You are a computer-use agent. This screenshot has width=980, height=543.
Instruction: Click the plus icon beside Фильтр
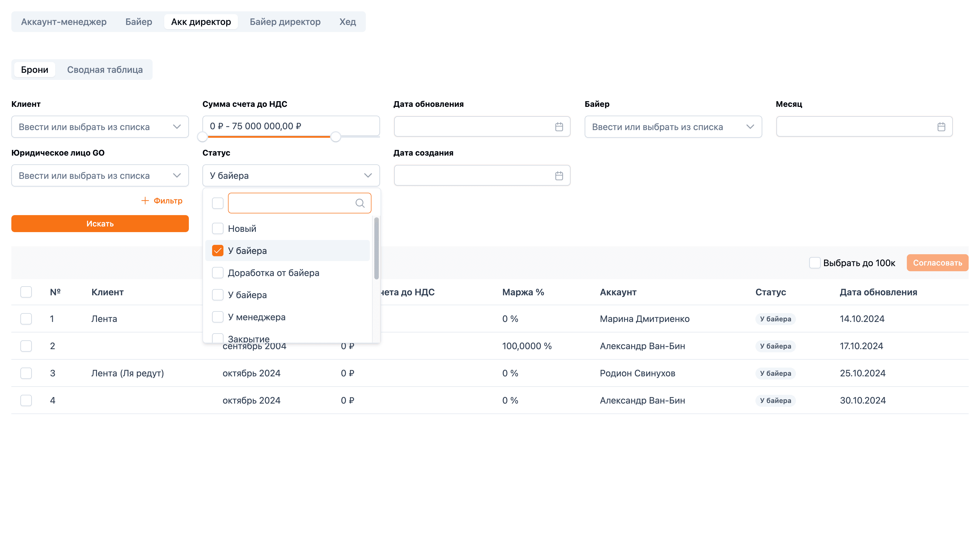145,200
